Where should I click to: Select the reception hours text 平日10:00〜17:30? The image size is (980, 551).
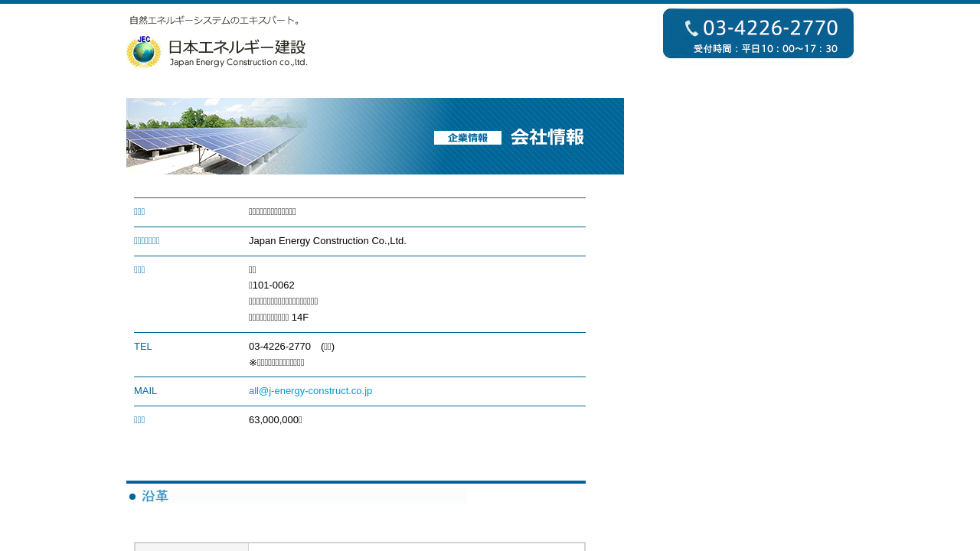(789, 49)
